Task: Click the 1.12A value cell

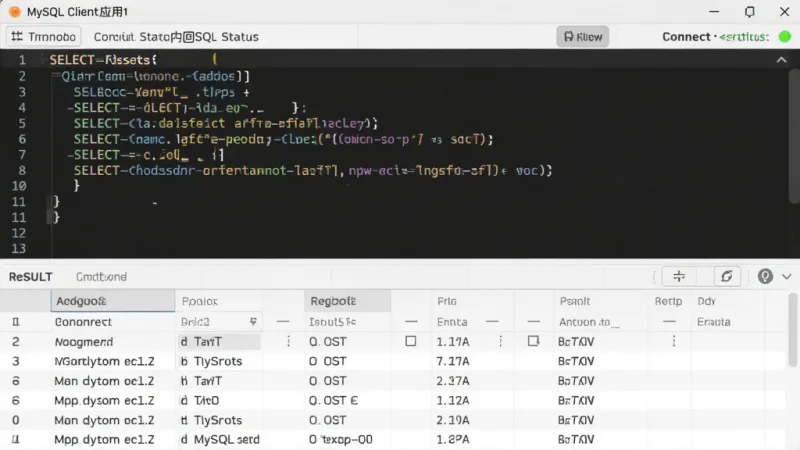Action: [x=453, y=401]
